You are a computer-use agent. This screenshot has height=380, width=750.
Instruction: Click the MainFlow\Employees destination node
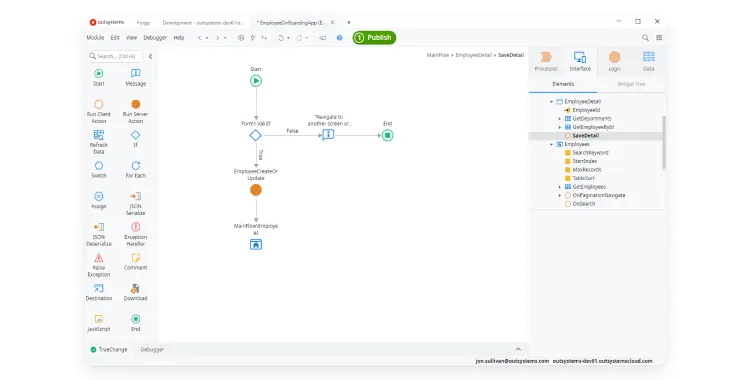256,245
